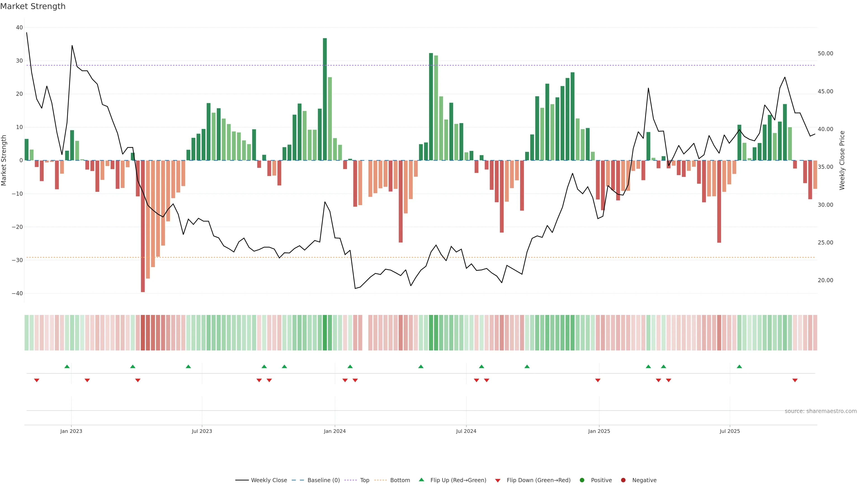The image size is (868, 488).
Task: Toggle the Baseline (0) legend entry
Action: [x=323, y=480]
